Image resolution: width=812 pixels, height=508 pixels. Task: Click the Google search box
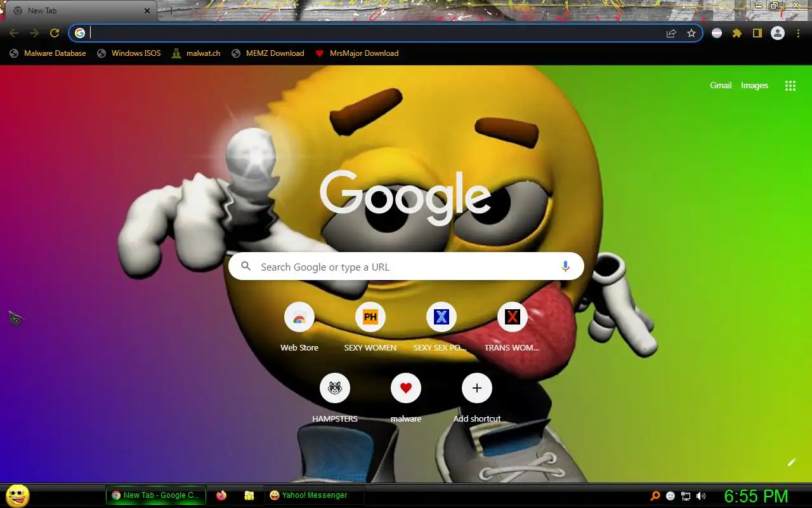pos(406,267)
